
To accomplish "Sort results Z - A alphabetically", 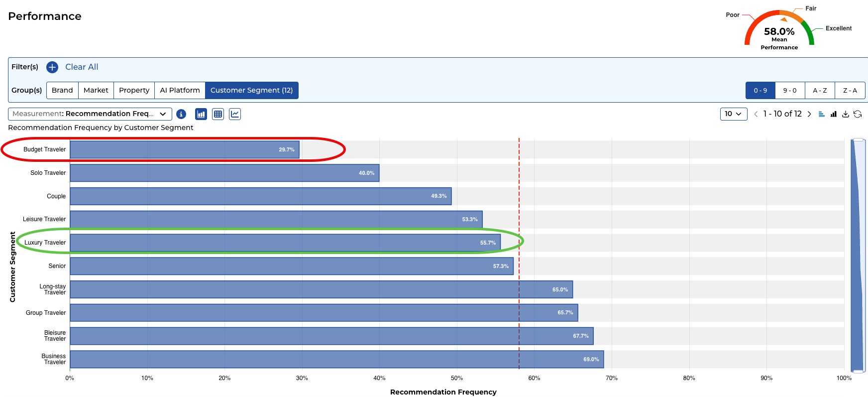I will pos(850,91).
